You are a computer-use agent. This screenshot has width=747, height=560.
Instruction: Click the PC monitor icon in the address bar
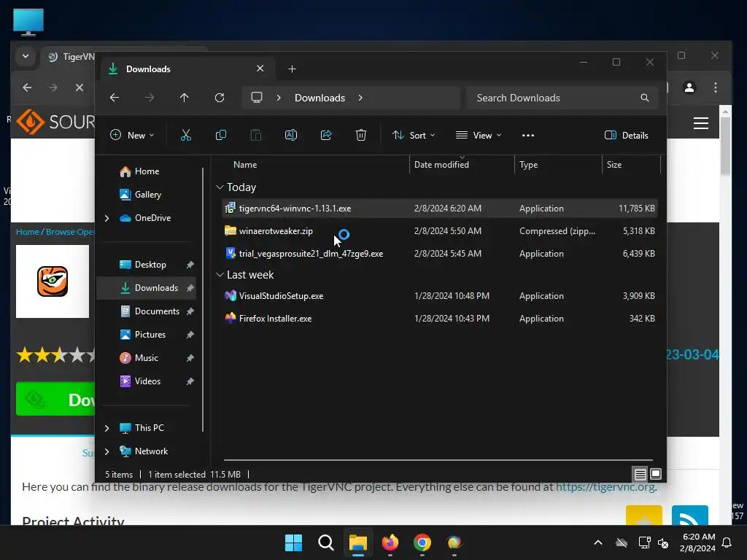[x=257, y=98]
